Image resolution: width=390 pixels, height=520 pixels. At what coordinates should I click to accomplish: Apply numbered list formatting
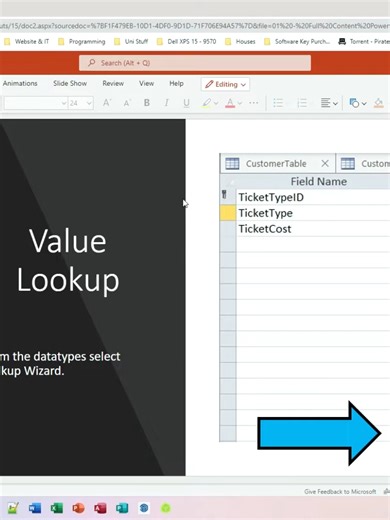coord(302,103)
